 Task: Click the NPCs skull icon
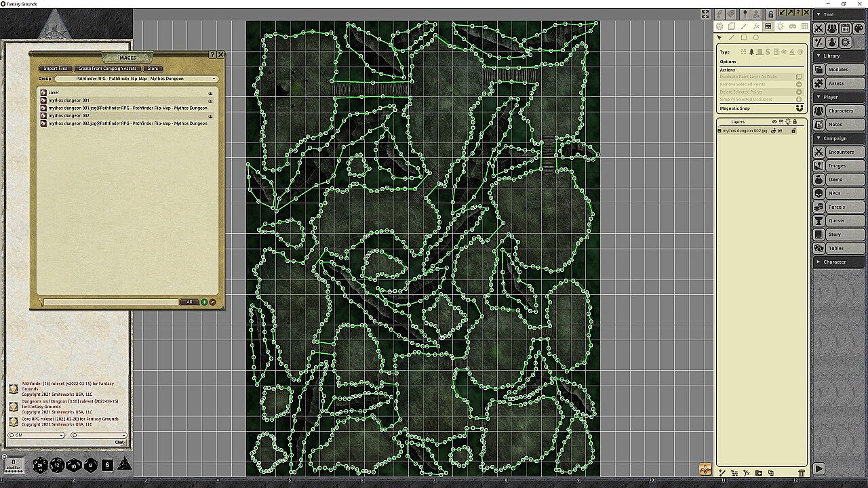point(819,193)
